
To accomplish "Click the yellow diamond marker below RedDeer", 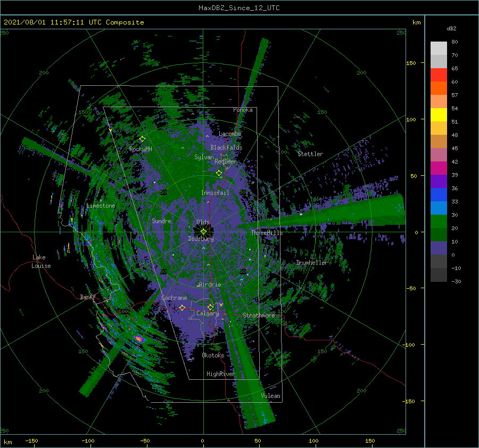I will [x=219, y=173].
